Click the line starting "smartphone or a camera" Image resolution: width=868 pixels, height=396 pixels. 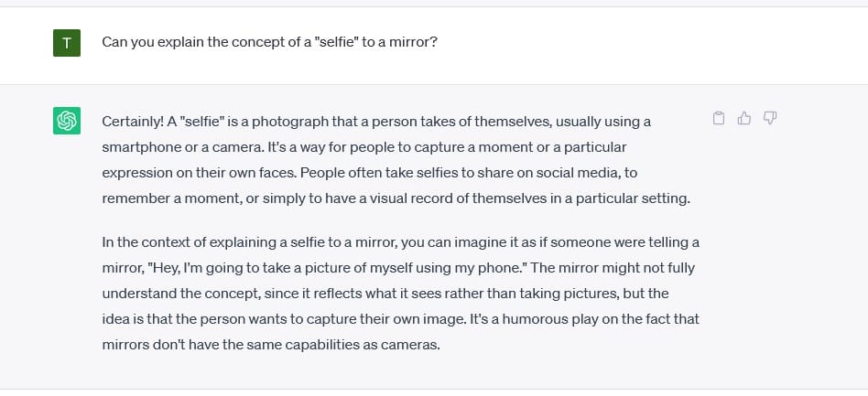coord(364,147)
